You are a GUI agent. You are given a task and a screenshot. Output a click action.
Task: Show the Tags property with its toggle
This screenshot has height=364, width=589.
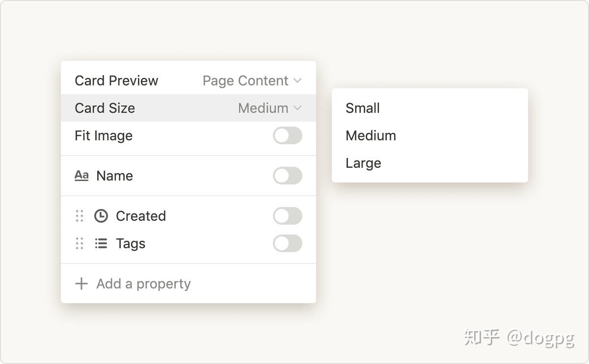287,243
